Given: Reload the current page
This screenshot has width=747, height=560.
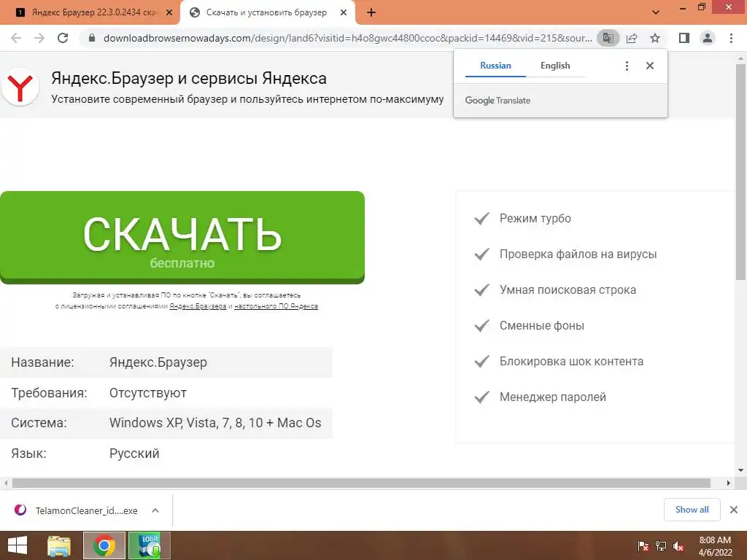Looking at the screenshot, I should [x=63, y=38].
